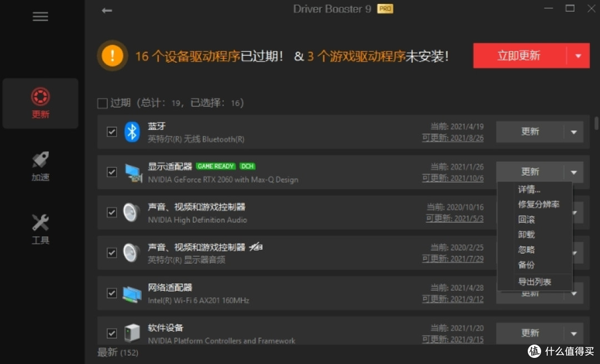Image resolution: width=600 pixels, height=364 pixels.
Task: Click the NVIDIA GeForce RTX 2060 display adapter icon
Action: (133, 172)
